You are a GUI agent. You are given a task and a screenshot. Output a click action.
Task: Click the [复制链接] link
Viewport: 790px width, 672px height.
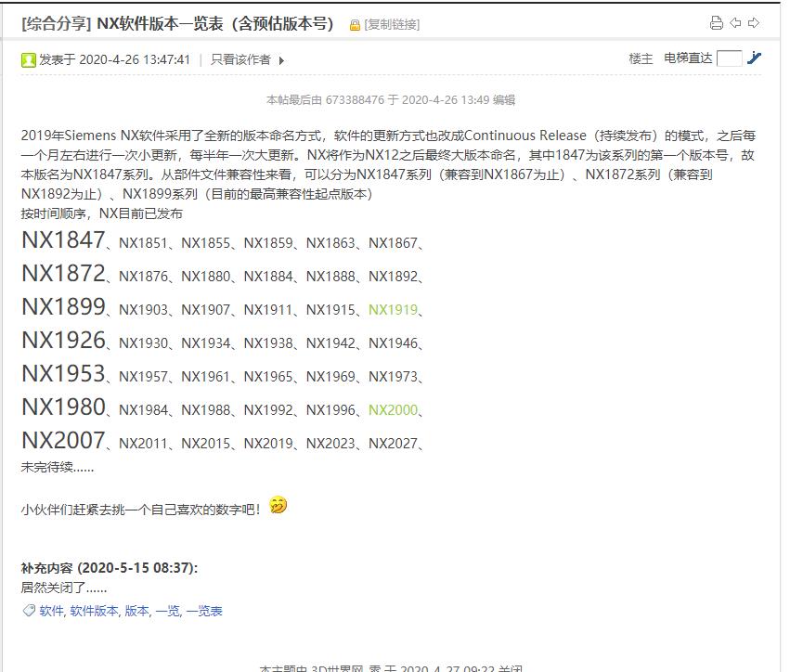pos(392,24)
